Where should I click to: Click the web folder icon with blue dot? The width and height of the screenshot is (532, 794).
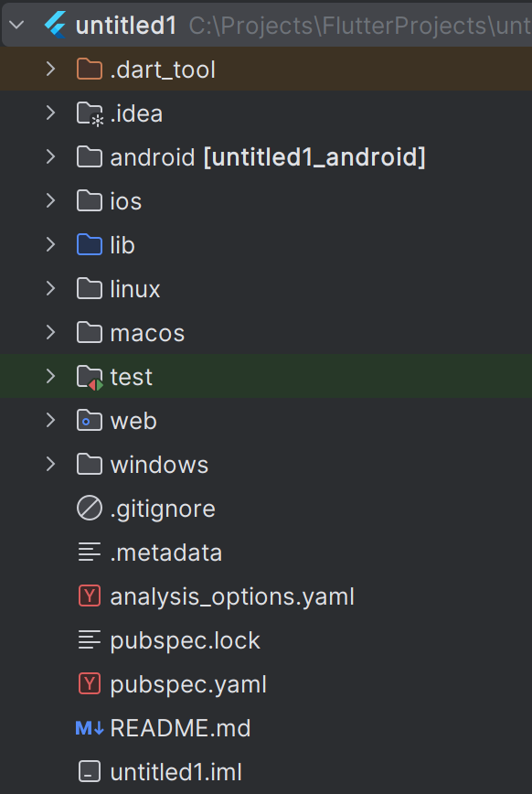click(89, 420)
